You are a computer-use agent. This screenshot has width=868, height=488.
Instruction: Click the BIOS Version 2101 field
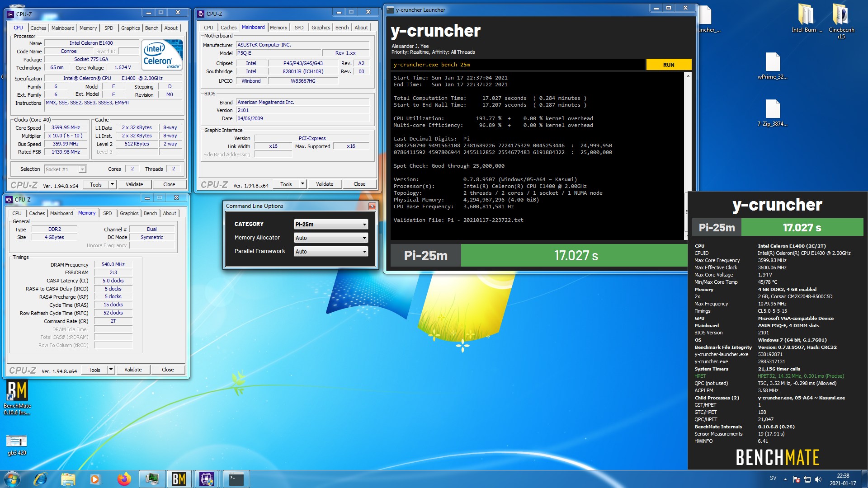pyautogui.click(x=303, y=110)
